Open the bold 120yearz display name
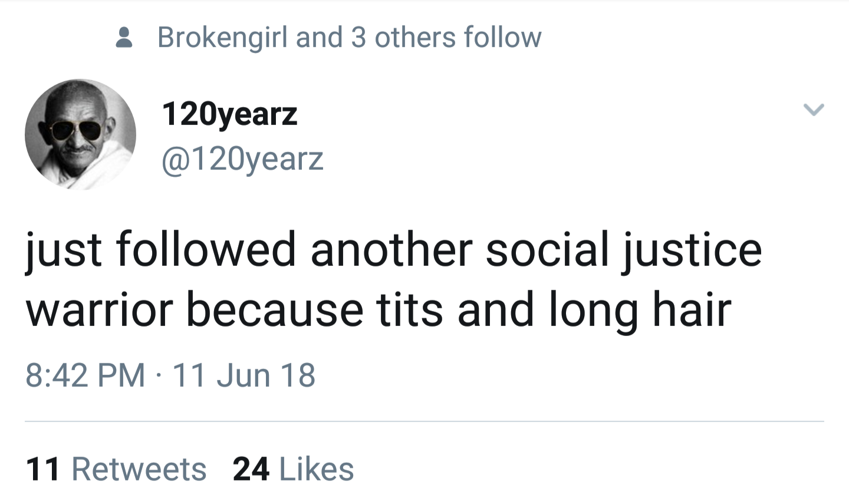849x504 pixels. 229,114
